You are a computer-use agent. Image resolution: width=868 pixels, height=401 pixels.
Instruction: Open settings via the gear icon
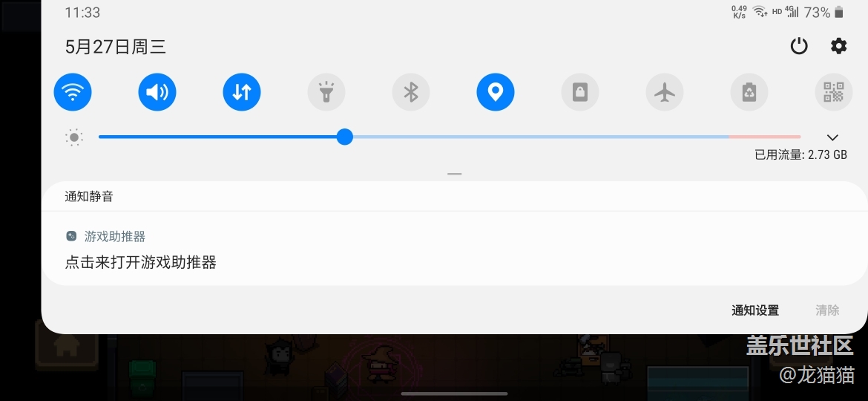tap(838, 46)
